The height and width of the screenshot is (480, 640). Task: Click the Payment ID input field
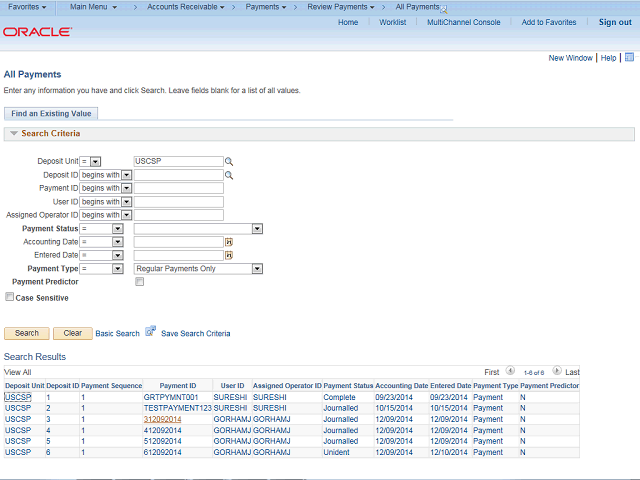pos(178,188)
